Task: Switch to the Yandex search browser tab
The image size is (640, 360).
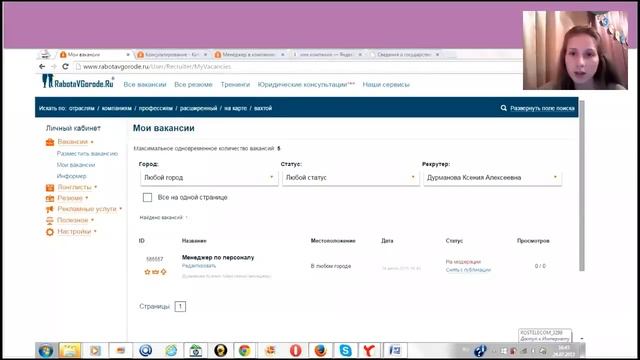Action: click(327, 54)
